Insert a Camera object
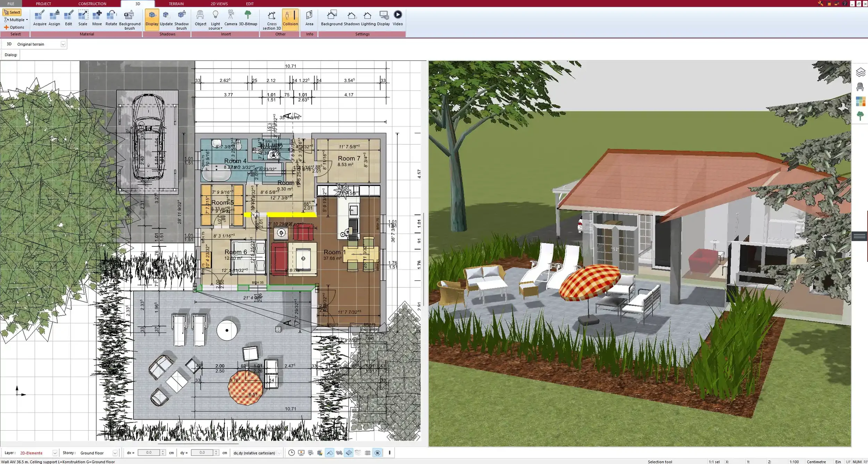The height and width of the screenshot is (464, 868). (231, 18)
